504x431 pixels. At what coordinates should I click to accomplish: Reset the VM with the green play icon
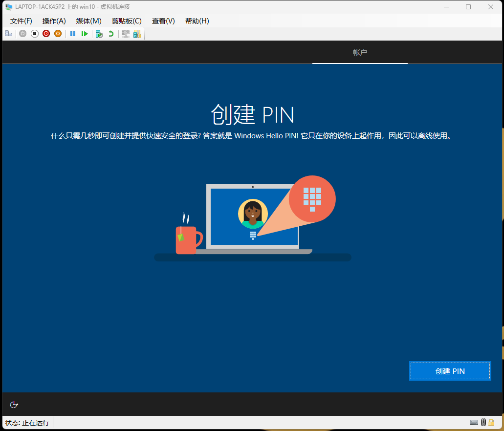pyautogui.click(x=85, y=33)
